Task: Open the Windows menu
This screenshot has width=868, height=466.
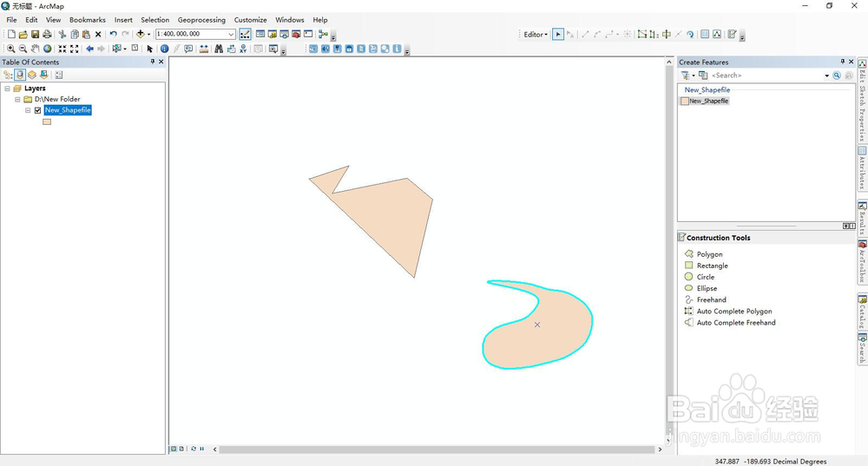Action: tap(290, 20)
